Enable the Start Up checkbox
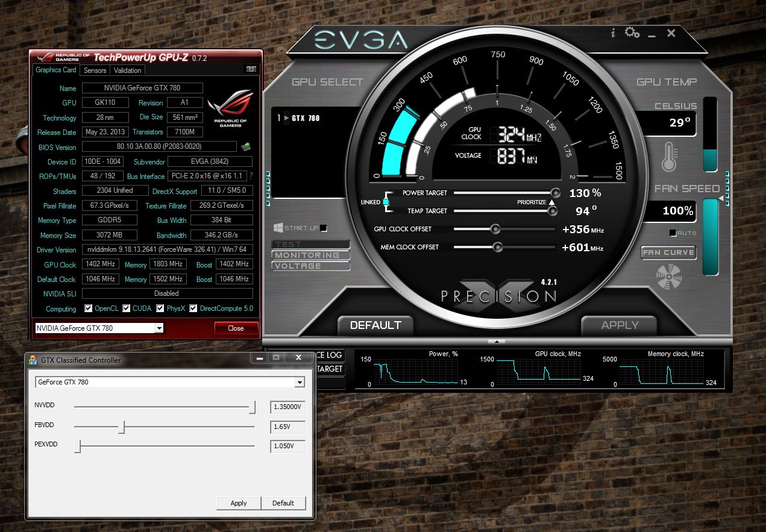 coord(324,228)
